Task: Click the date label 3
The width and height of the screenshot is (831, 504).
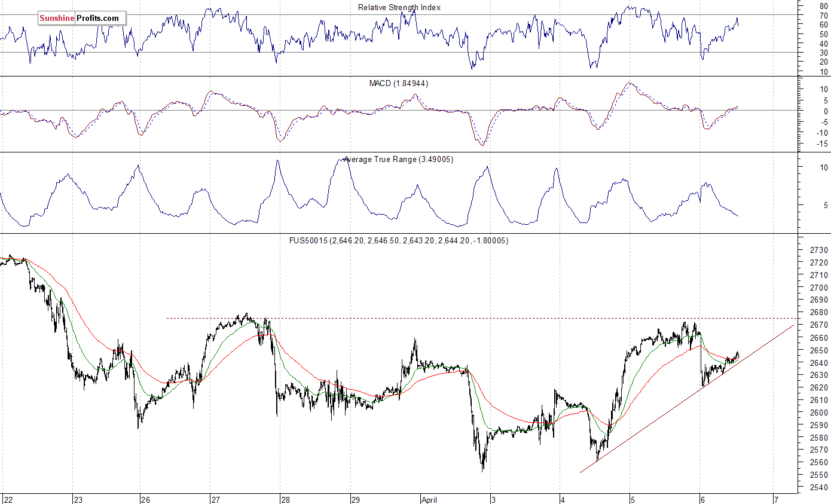Action: point(494,499)
